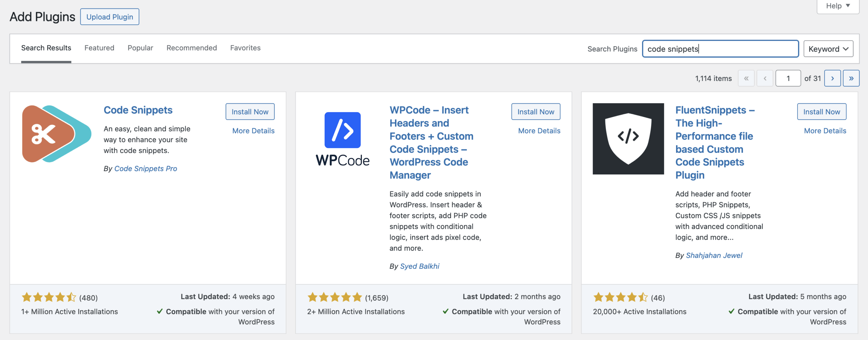Install the Code Snippets plugin
868x340 pixels.
tap(250, 112)
